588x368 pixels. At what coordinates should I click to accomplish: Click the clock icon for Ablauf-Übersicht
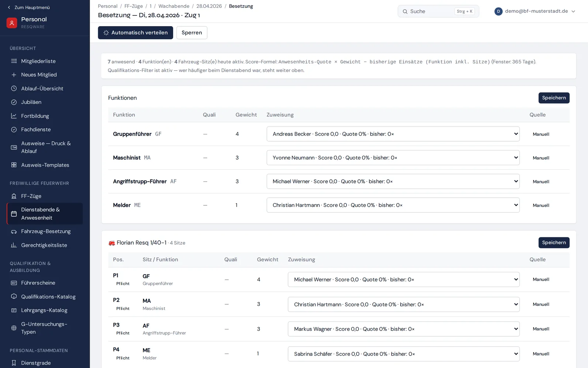14,88
